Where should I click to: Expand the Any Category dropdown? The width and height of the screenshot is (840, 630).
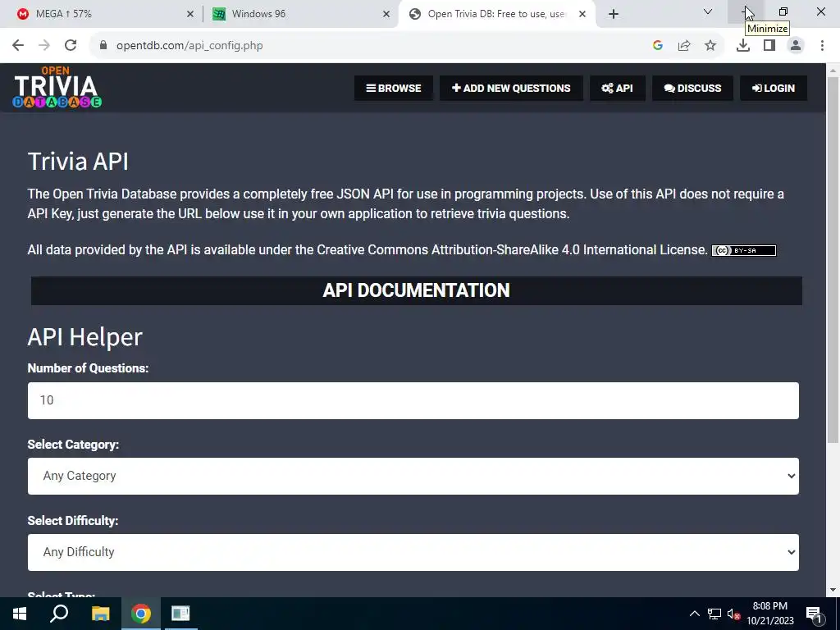pyautogui.click(x=413, y=477)
